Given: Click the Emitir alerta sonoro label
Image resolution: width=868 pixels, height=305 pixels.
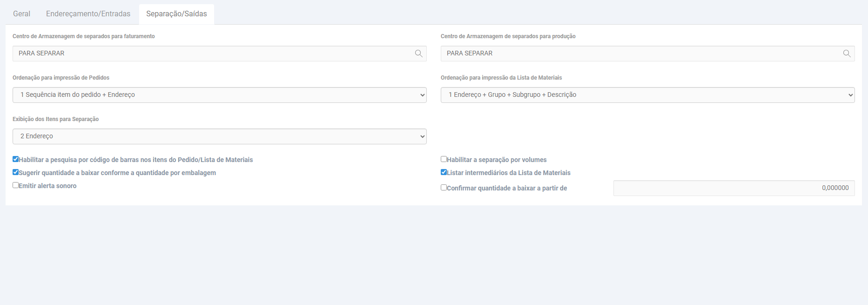Looking at the screenshot, I should pos(47,186).
